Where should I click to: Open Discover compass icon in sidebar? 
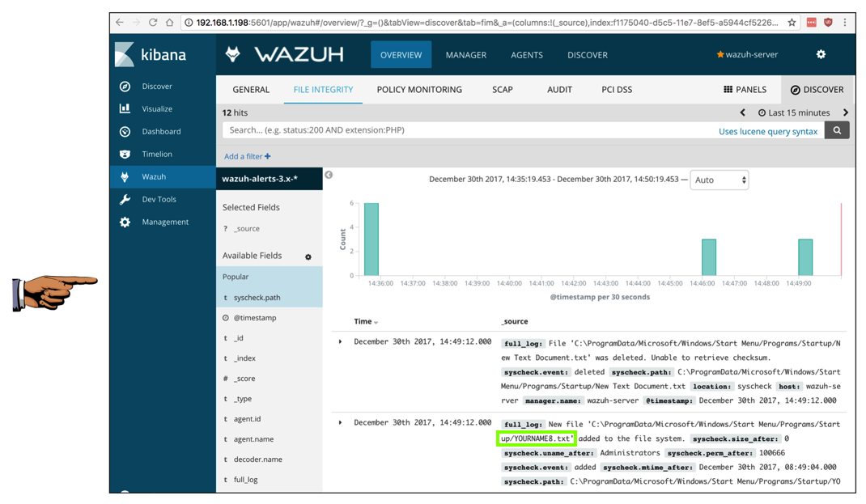tap(125, 86)
